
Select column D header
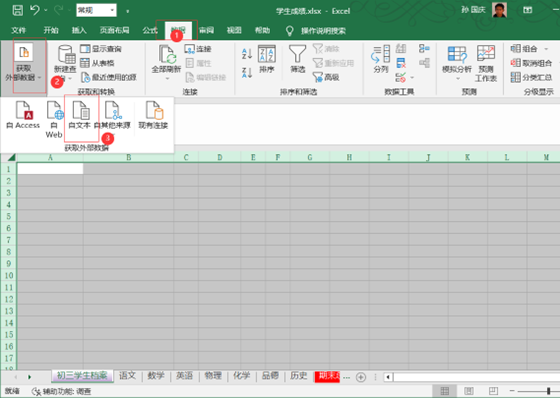click(220, 157)
